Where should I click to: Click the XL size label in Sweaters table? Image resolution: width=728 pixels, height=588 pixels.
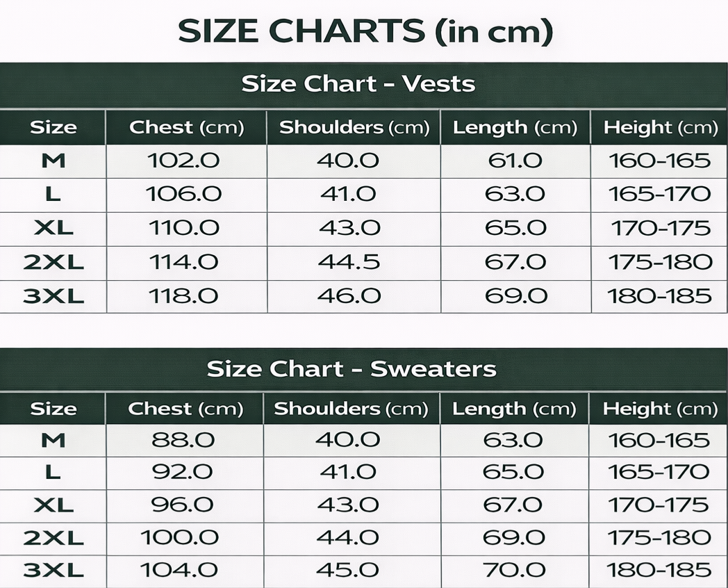tap(53, 505)
